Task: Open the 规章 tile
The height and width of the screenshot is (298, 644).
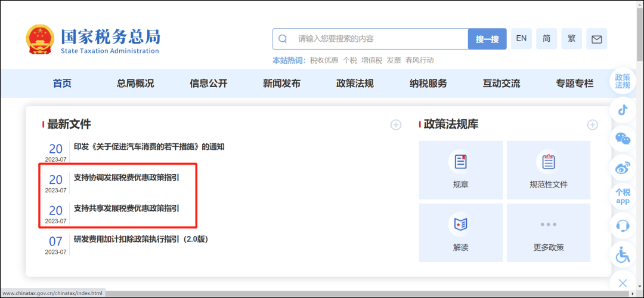Action: 461,170
